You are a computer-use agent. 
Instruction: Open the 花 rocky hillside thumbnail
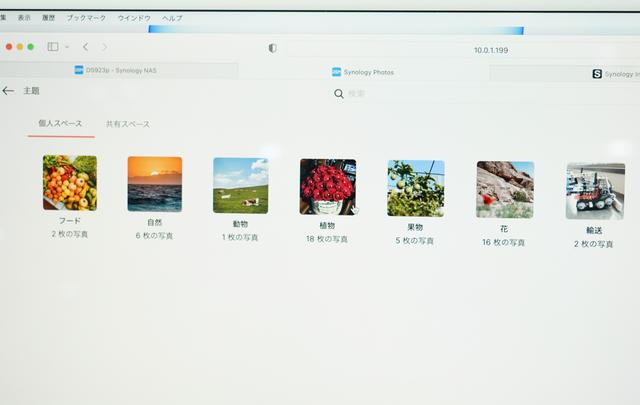click(505, 190)
